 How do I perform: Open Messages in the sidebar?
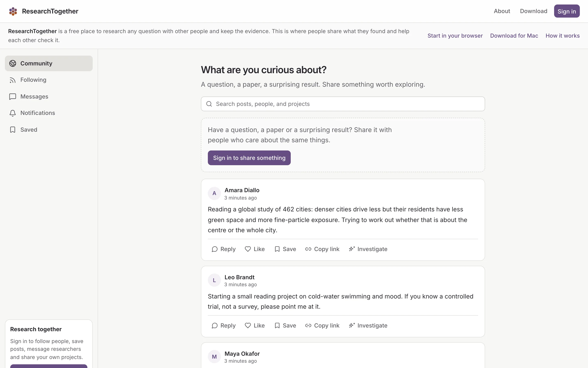tap(49, 97)
